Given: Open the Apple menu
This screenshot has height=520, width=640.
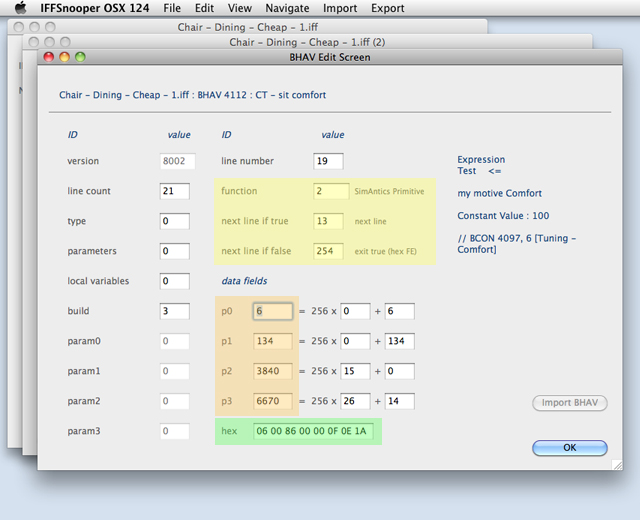Looking at the screenshot, I should [20, 8].
